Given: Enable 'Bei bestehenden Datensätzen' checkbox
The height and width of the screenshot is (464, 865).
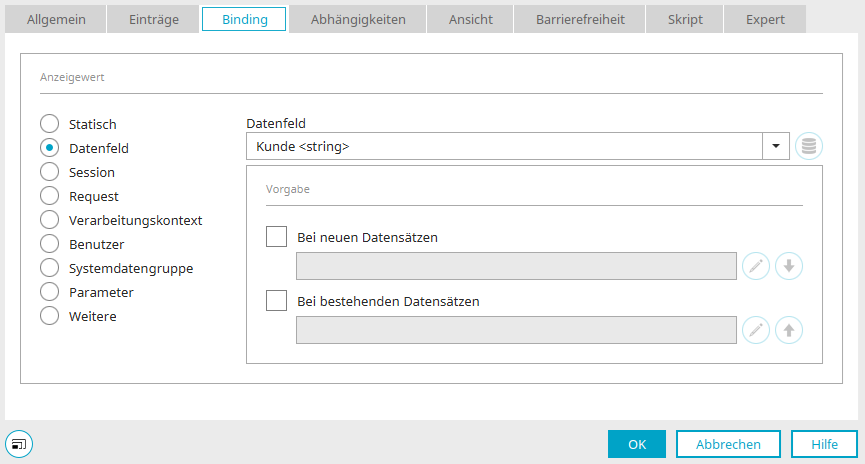Looking at the screenshot, I should tap(276, 301).
